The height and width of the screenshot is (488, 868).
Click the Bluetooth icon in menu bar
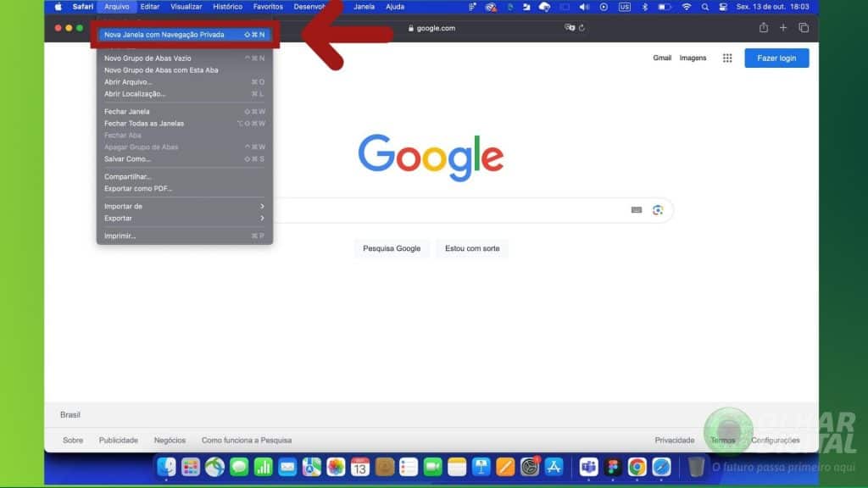(x=645, y=7)
